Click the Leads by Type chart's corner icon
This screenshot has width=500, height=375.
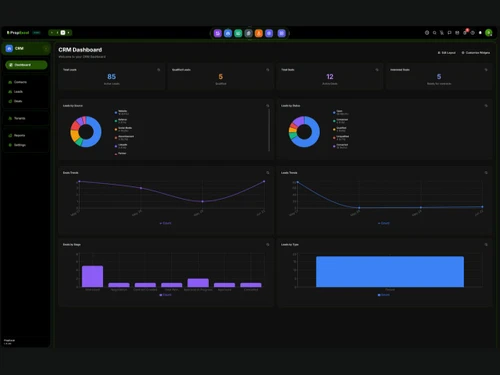[486, 245]
